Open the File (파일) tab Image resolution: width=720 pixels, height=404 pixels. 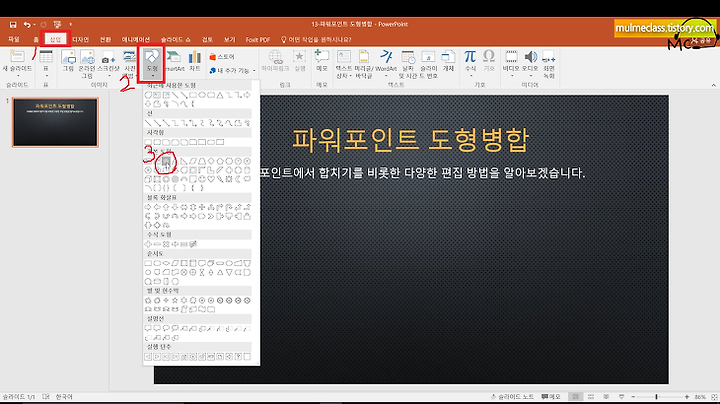tap(14, 39)
